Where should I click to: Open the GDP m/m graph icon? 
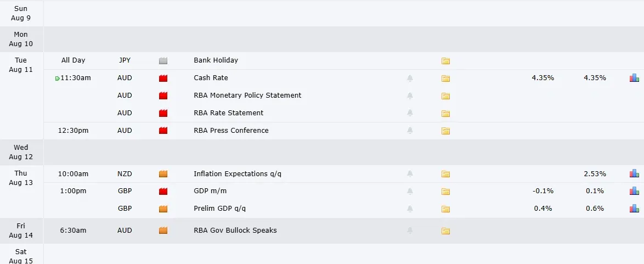634,191
